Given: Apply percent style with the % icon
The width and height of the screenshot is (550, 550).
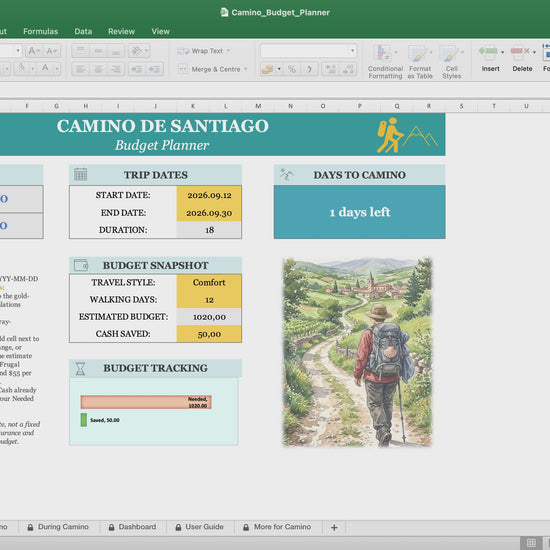Looking at the screenshot, I should (x=292, y=69).
